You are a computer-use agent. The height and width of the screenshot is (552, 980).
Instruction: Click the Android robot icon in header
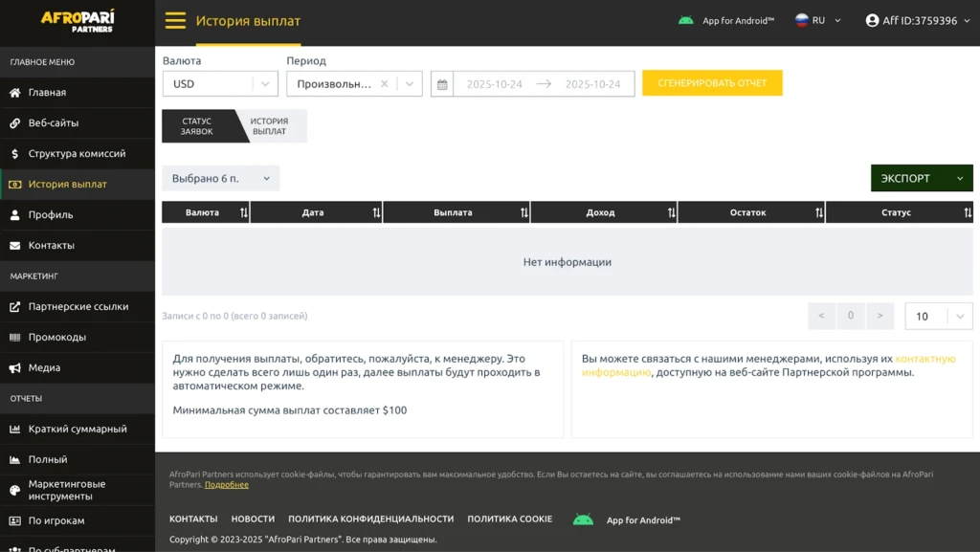click(685, 21)
